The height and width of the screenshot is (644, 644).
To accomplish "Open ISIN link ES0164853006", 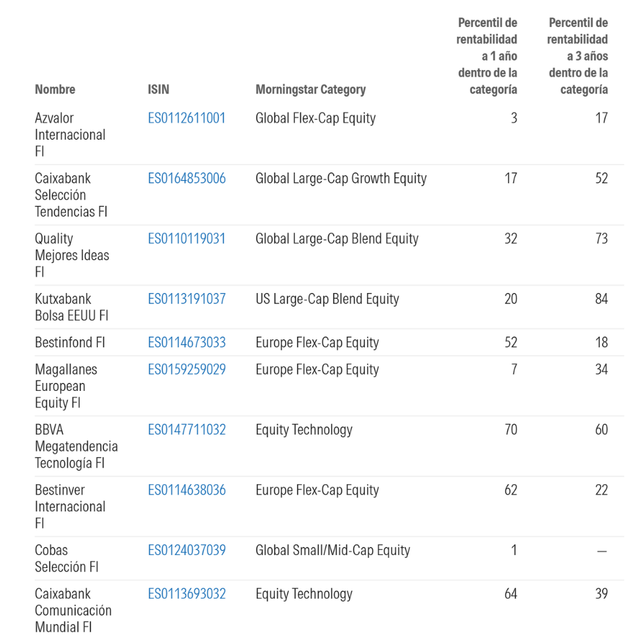I will [x=187, y=178].
